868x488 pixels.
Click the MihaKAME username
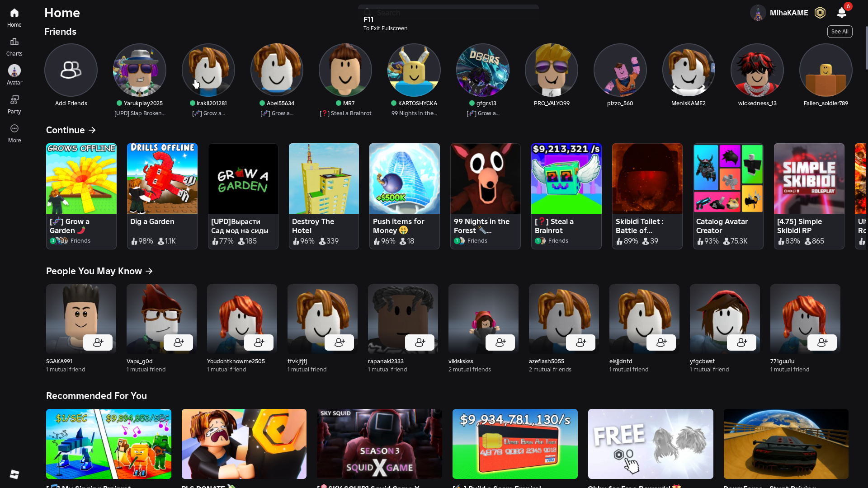tap(789, 13)
